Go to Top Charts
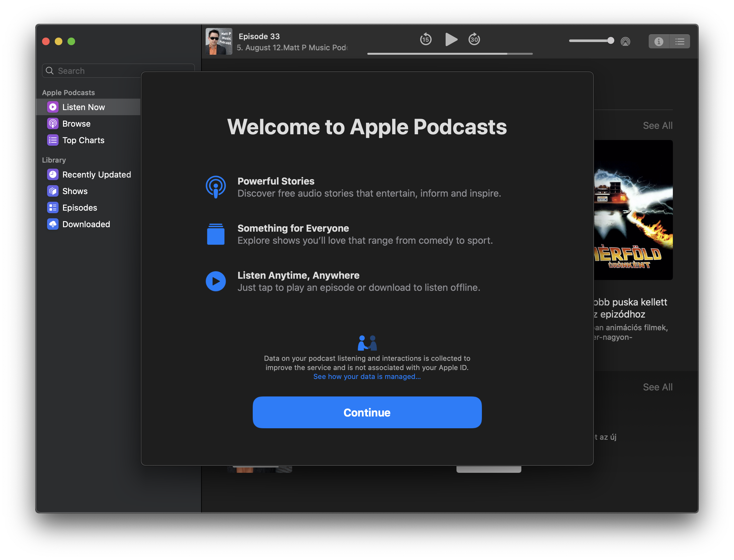 pyautogui.click(x=83, y=140)
